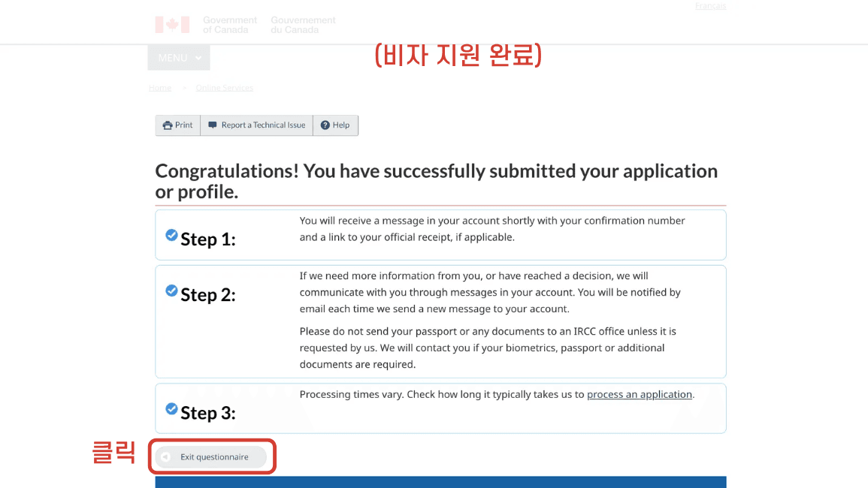
Task: Click the Step 1 blue checkmark icon
Action: pos(171,235)
